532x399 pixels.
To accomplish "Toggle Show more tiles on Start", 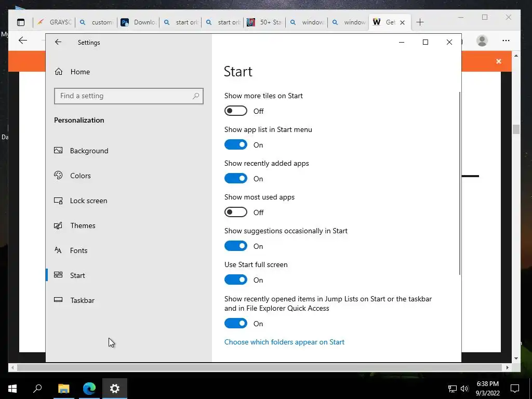I will [235, 111].
